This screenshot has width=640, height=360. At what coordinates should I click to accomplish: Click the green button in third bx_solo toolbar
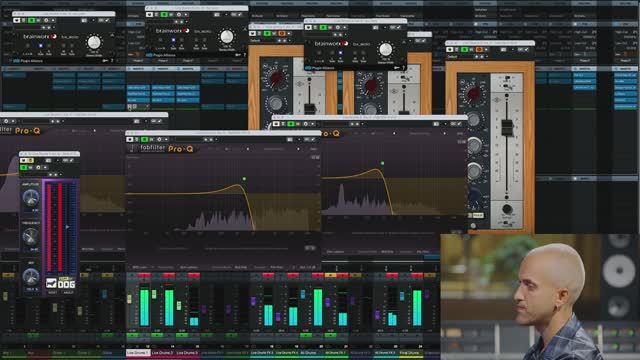pos(323,27)
